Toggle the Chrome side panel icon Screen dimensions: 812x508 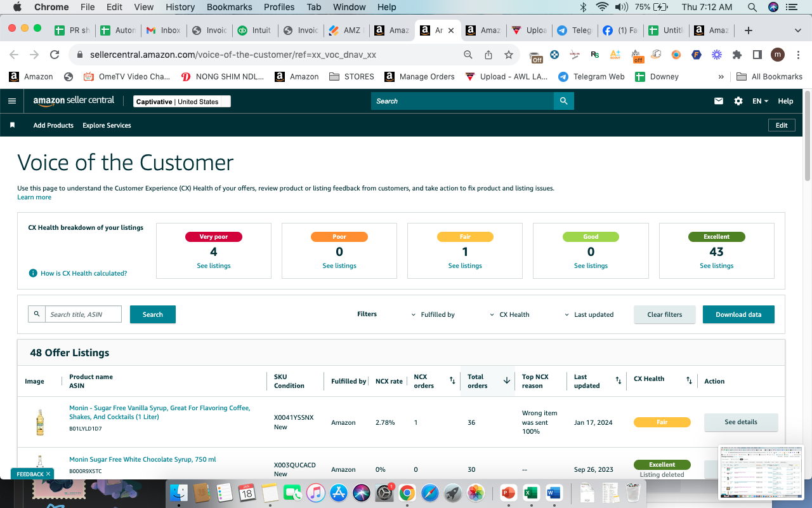(x=757, y=55)
